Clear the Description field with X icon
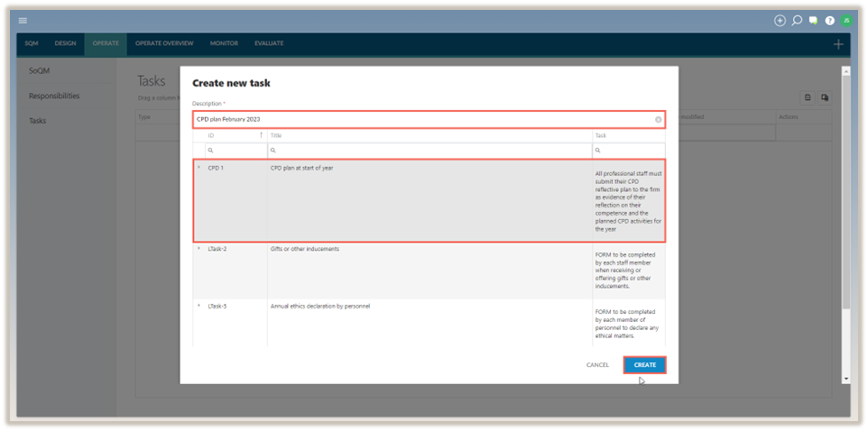 pyautogui.click(x=658, y=119)
